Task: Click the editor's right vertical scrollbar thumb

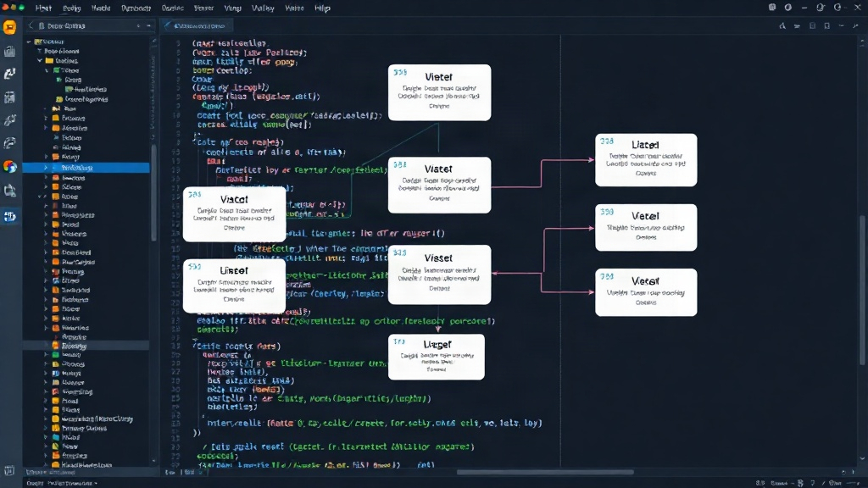Action: [862, 291]
